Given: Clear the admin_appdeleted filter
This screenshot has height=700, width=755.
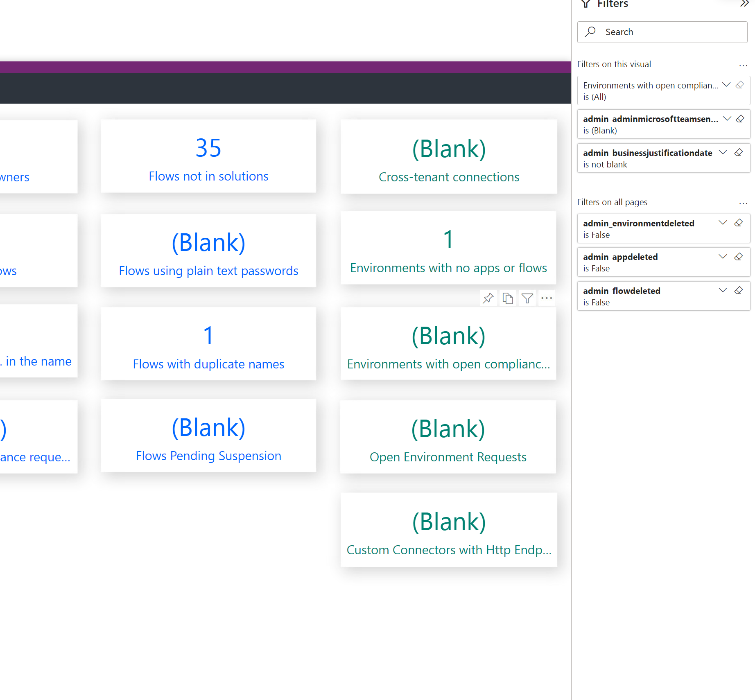Looking at the screenshot, I should point(739,257).
